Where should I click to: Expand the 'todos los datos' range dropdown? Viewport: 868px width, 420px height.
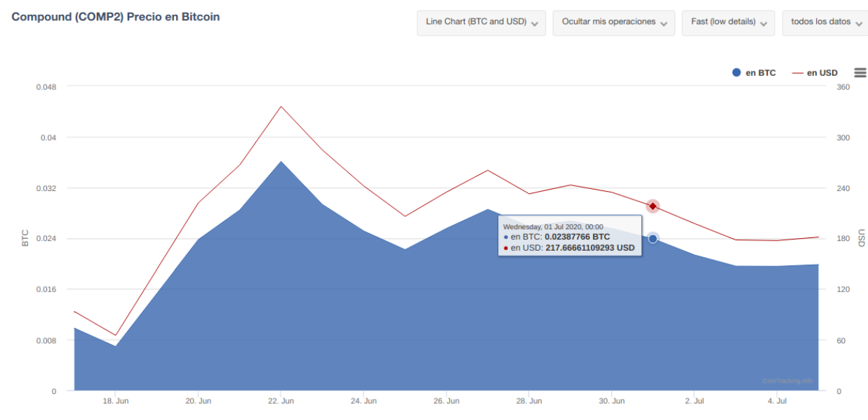(x=826, y=22)
